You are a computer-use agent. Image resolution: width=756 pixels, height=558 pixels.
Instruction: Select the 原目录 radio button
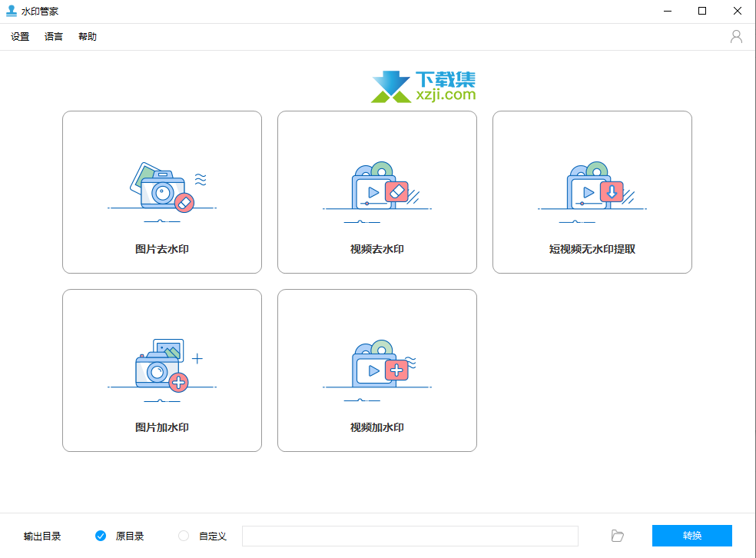101,536
